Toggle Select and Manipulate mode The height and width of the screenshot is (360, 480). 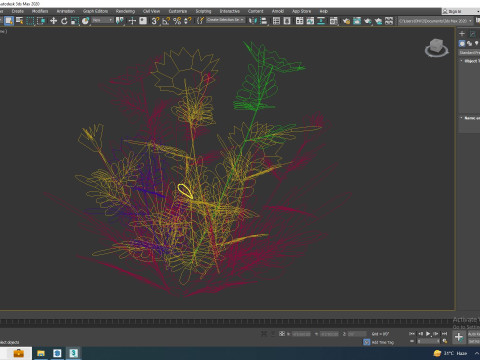[x=132, y=21]
